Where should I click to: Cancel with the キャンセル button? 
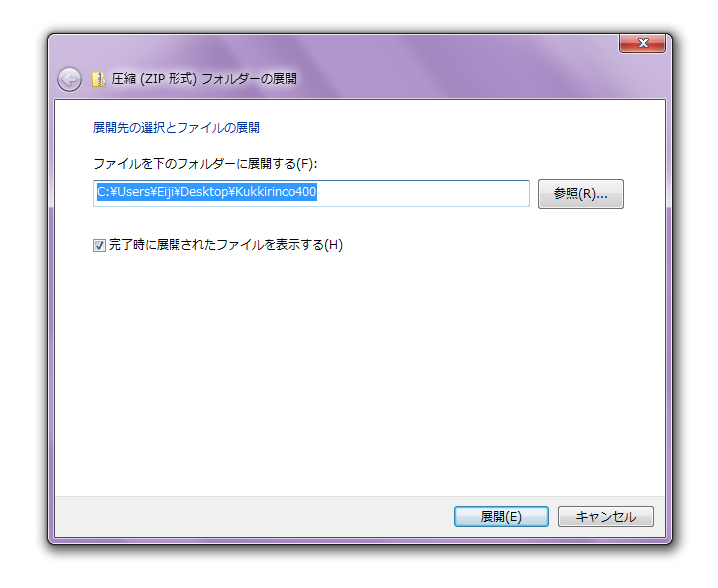pos(606,516)
